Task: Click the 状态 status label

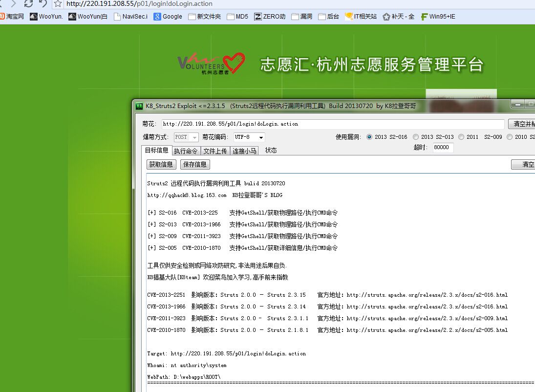Action: [271, 150]
